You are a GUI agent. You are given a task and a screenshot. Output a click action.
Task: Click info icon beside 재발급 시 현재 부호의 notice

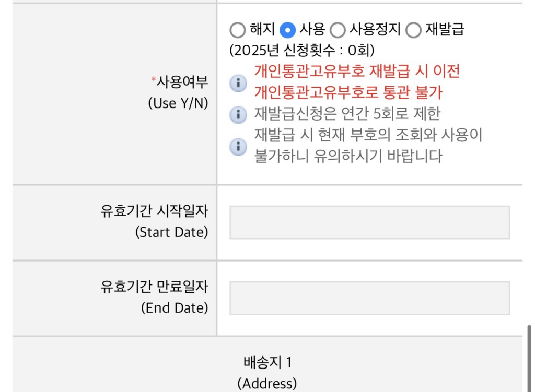[x=238, y=147]
